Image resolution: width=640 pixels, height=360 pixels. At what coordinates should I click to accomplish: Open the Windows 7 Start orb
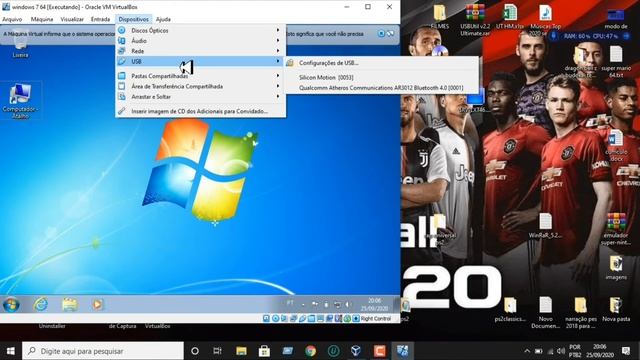(11, 304)
